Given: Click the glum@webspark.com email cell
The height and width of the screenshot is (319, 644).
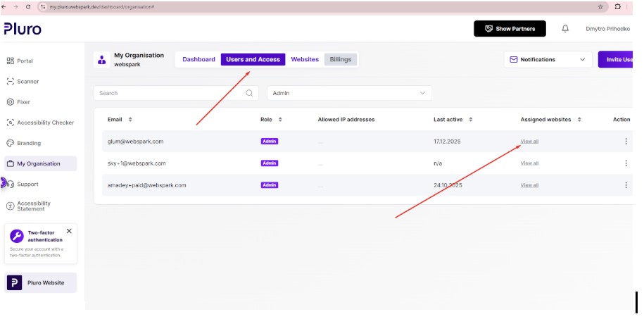Looking at the screenshot, I should (136, 141).
